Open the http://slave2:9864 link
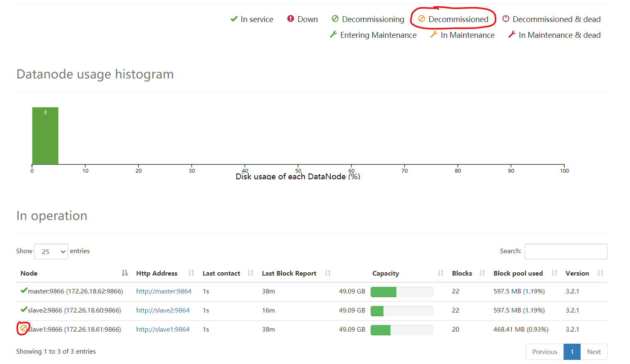The height and width of the screenshot is (364, 630). (x=163, y=310)
